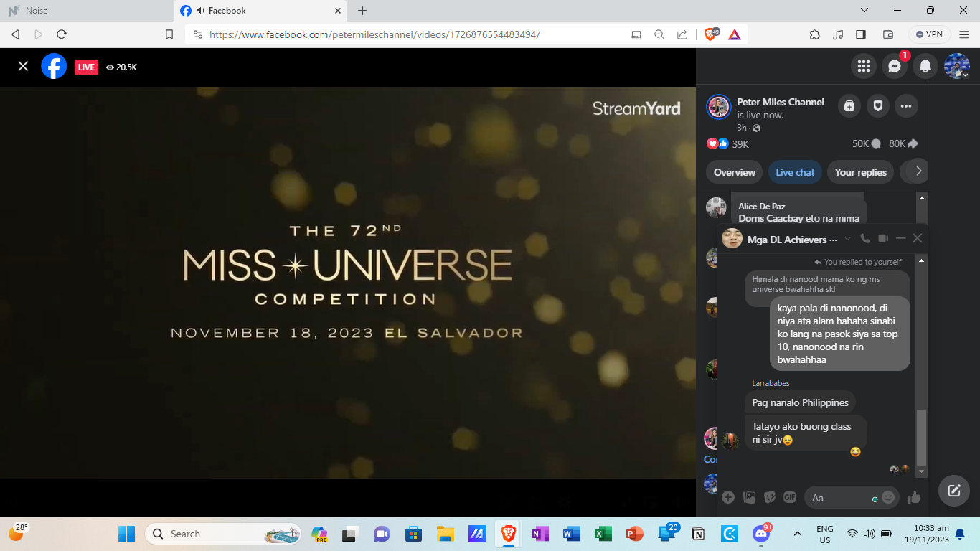Send a thumbs-up like in chat
Image resolution: width=980 pixels, height=551 pixels.
pyautogui.click(x=914, y=497)
